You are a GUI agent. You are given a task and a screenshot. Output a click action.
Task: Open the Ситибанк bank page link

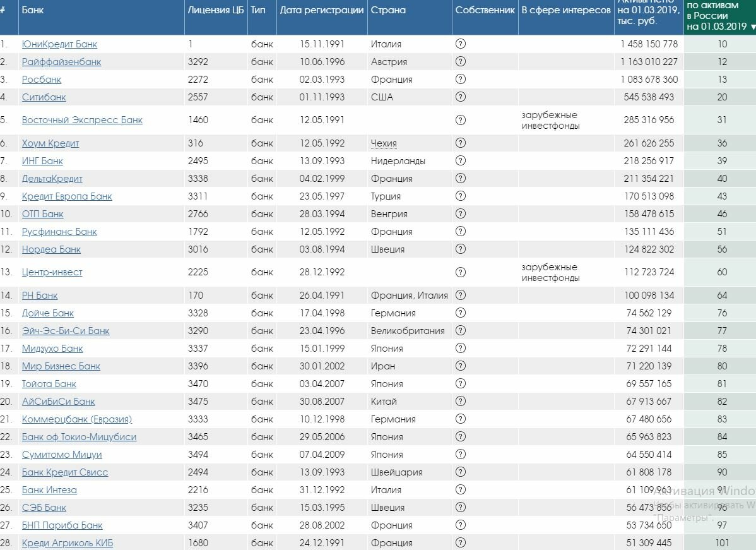click(x=44, y=97)
